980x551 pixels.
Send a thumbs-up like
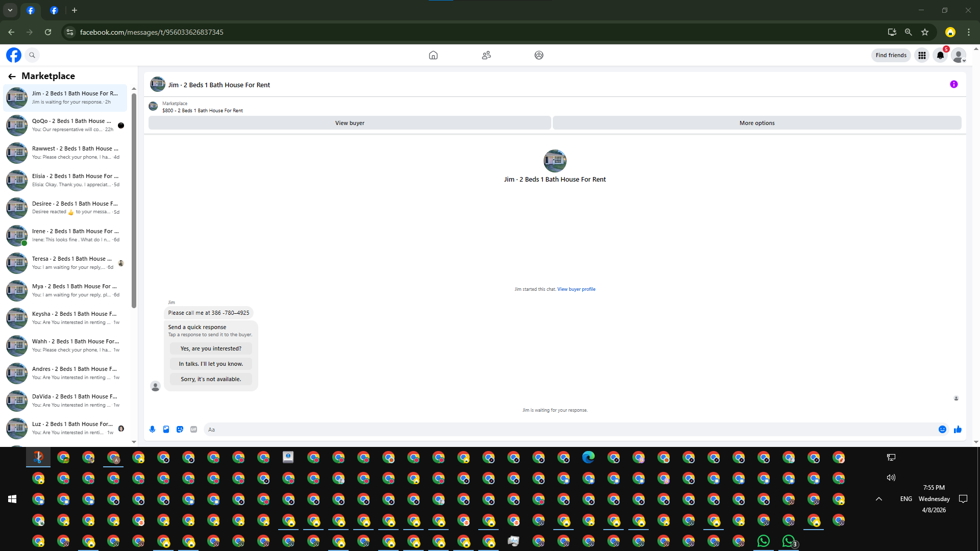pos(958,430)
